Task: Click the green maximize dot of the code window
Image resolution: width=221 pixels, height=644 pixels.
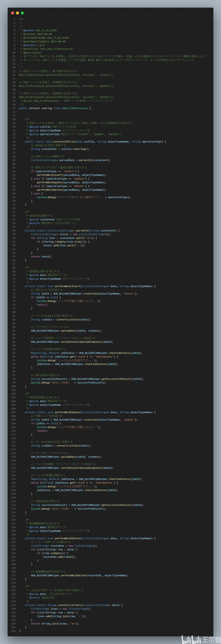Action: (x=22, y=13)
